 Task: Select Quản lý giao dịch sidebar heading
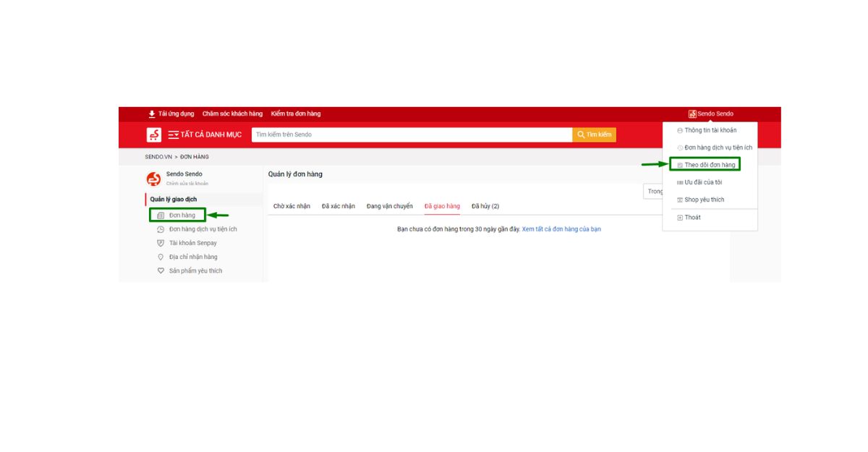(x=174, y=199)
